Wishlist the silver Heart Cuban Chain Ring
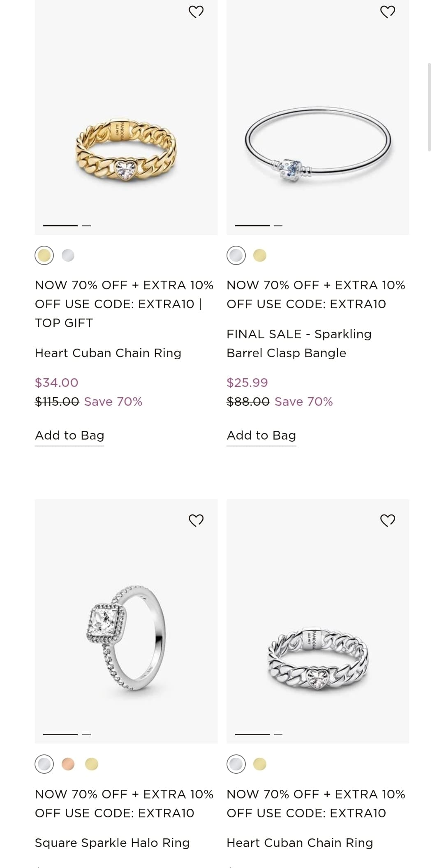The image size is (444, 868). 388,520
